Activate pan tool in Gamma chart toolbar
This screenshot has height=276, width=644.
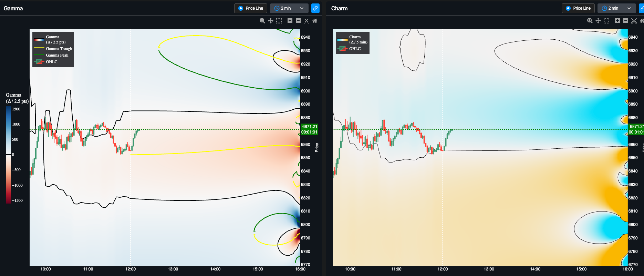tap(271, 21)
